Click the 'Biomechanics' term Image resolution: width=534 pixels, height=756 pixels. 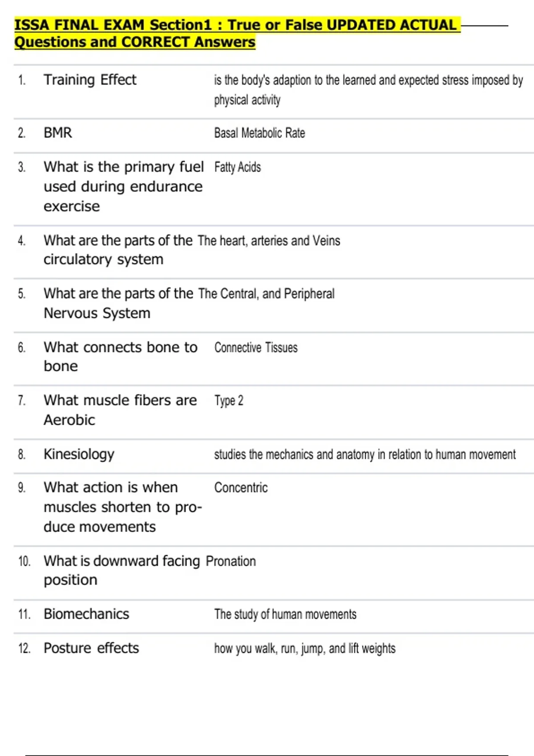coord(86,614)
